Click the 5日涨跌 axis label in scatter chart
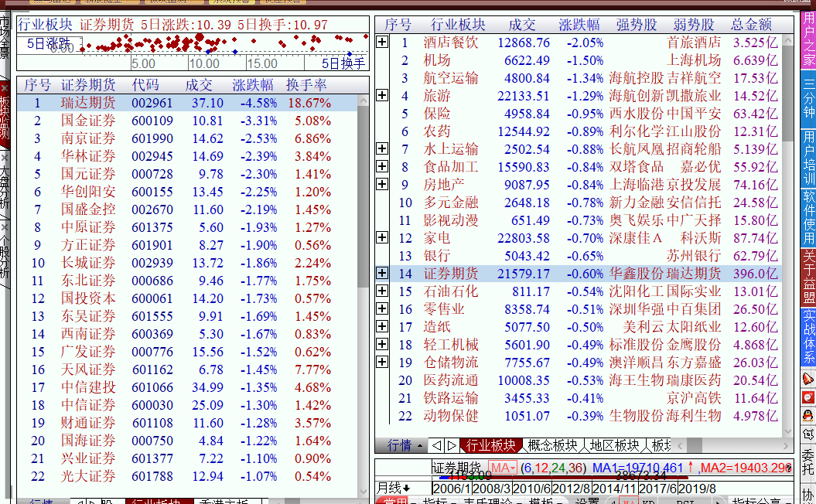Image resolution: width=816 pixels, height=504 pixels. click(x=49, y=44)
